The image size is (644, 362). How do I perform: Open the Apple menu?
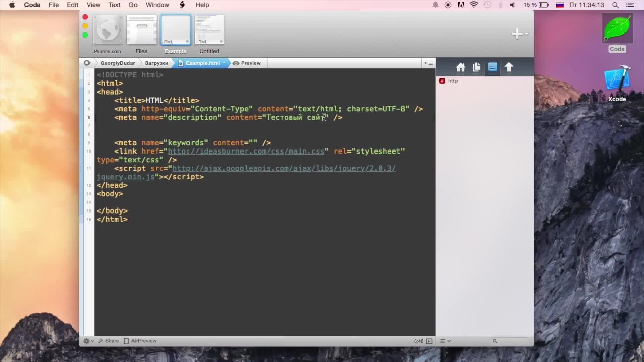pos(12,5)
